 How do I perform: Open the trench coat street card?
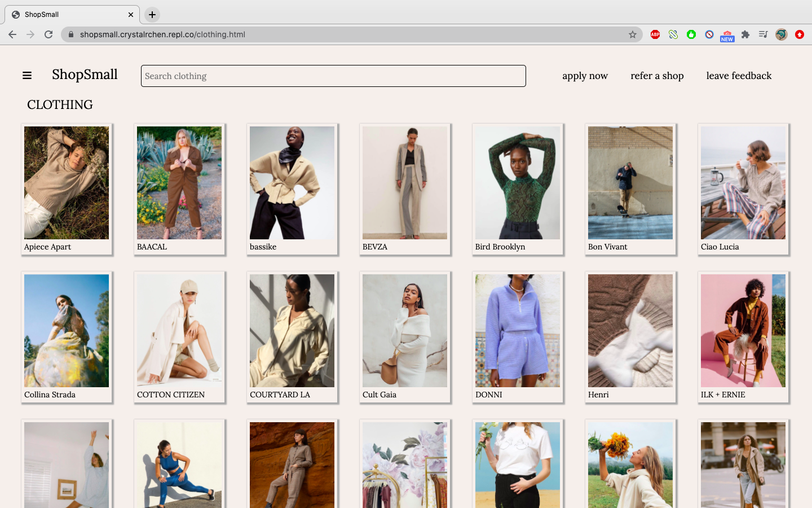[x=743, y=464]
